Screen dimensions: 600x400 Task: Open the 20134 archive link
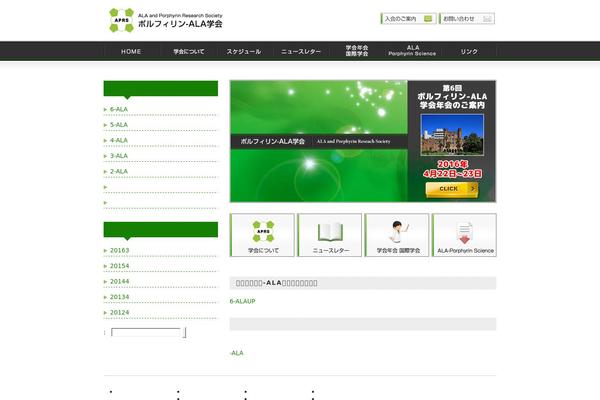pyautogui.click(x=119, y=297)
